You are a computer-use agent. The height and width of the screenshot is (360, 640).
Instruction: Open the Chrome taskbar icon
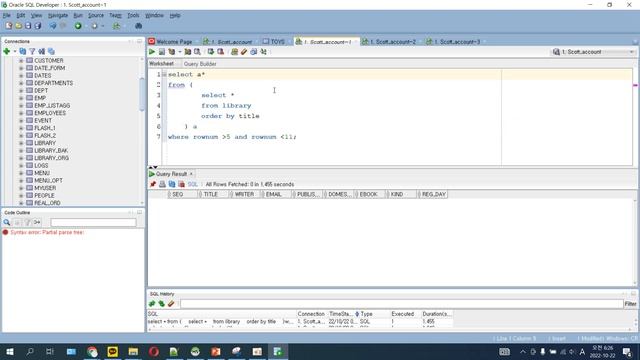coord(92,351)
